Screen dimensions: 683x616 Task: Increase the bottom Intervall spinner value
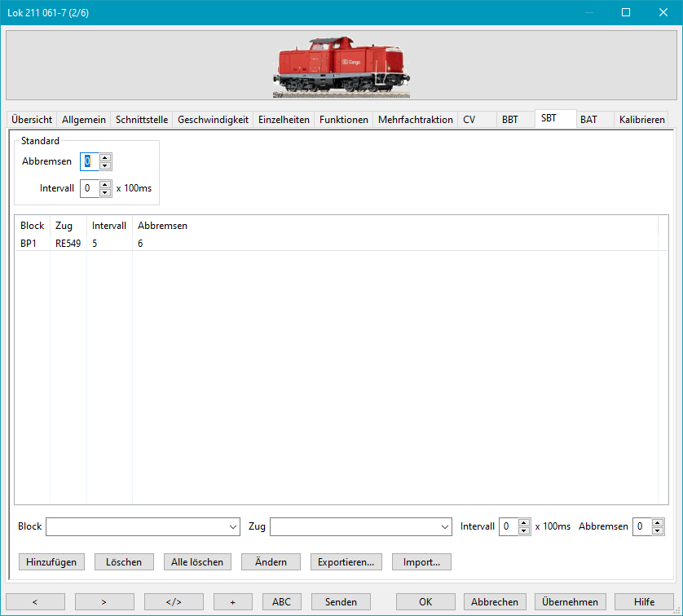pos(523,522)
